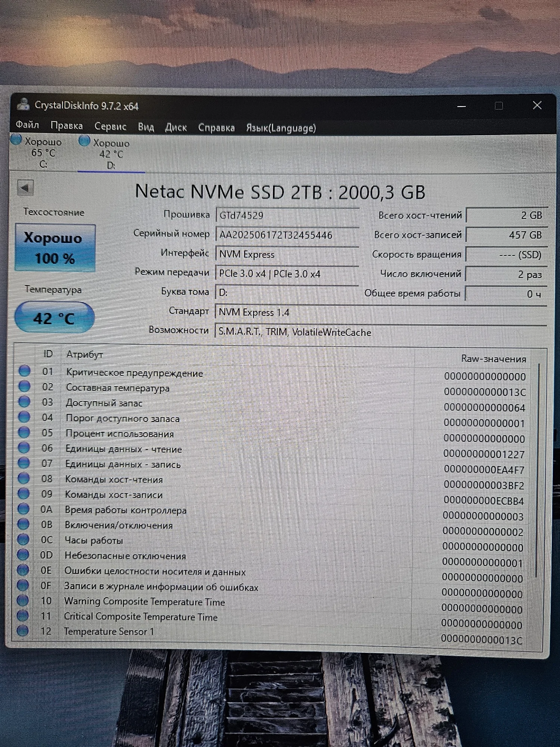The width and height of the screenshot is (560, 747).
Task: Click the blue status icon for disk D:
Action: (x=84, y=141)
